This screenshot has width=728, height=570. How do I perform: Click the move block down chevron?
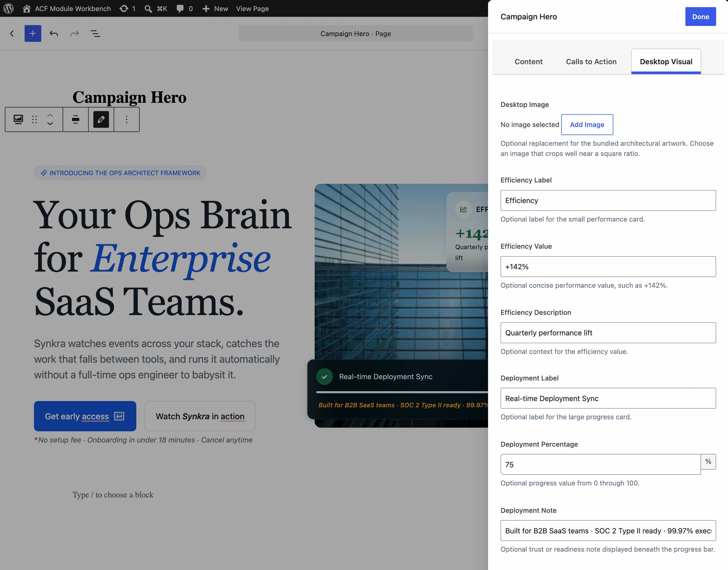click(50, 124)
